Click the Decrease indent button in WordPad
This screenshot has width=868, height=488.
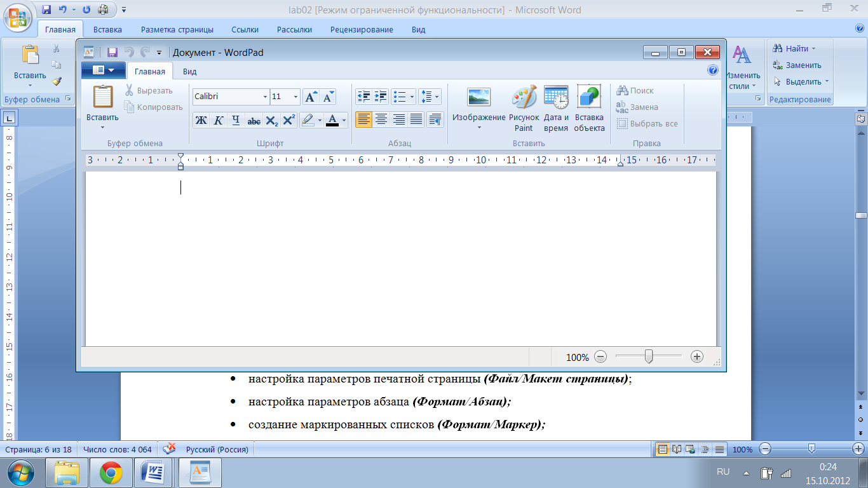(x=364, y=97)
